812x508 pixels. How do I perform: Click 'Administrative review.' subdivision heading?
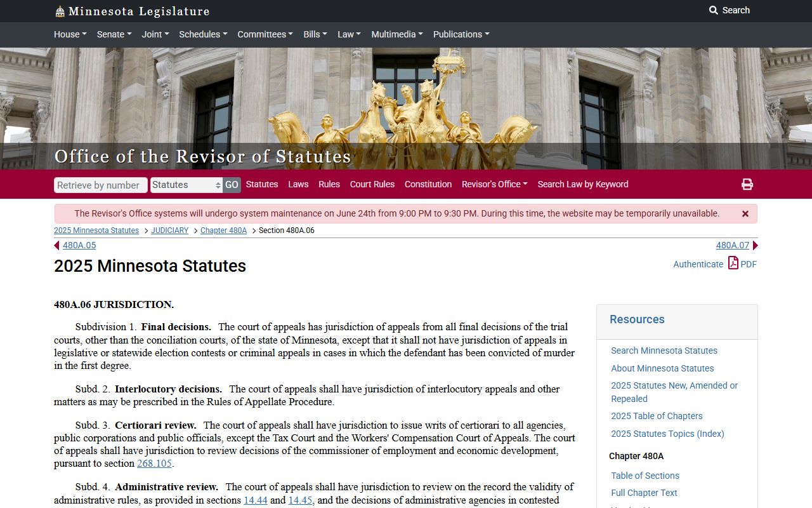coord(166,487)
